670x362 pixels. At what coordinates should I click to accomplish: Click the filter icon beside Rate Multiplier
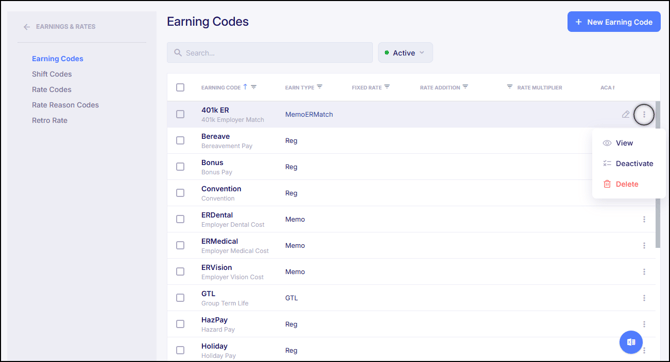509,87
